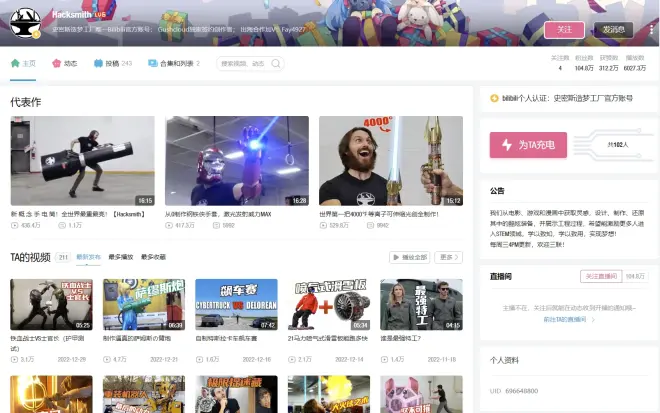Open the 前往TA的直播间 link
This screenshot has width=660, height=413.
click(564, 318)
